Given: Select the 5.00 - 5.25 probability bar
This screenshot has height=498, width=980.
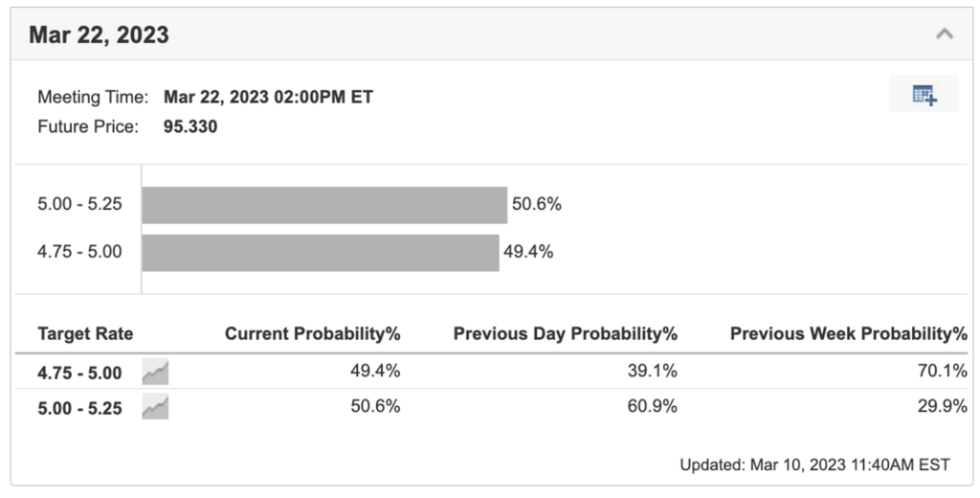Looking at the screenshot, I should (324, 205).
